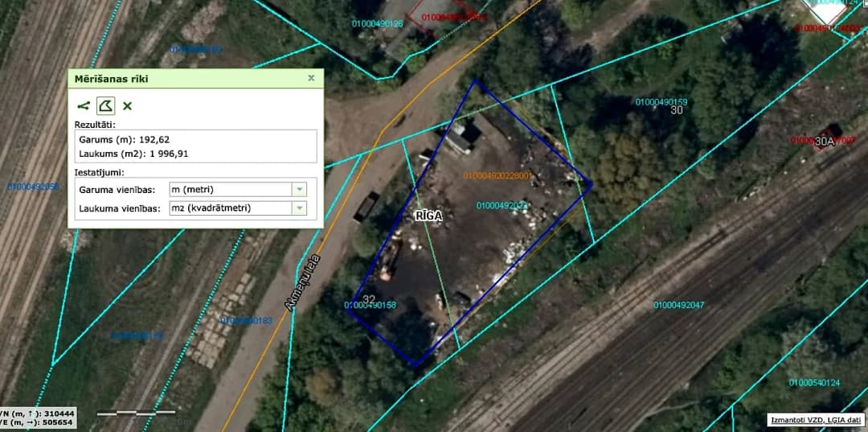Click address number 30A marker
The image size is (868, 432).
824,142
